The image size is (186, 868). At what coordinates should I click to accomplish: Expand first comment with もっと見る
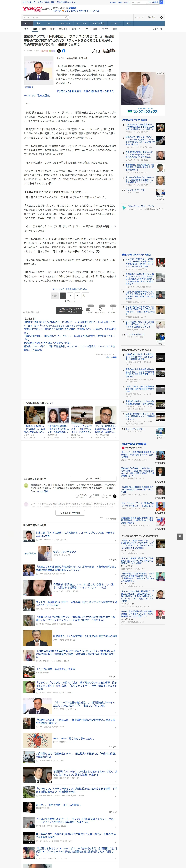click(43, 491)
